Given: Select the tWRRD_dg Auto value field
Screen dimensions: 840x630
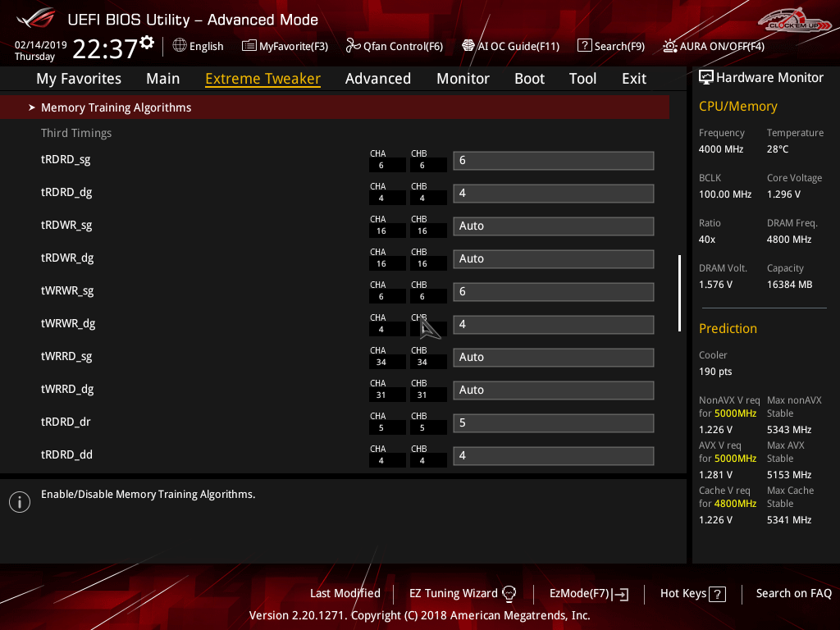Looking at the screenshot, I should (553, 390).
